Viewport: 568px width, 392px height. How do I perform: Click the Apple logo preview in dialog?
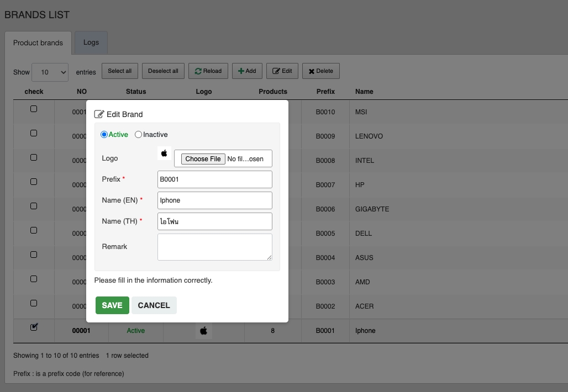[x=164, y=153]
